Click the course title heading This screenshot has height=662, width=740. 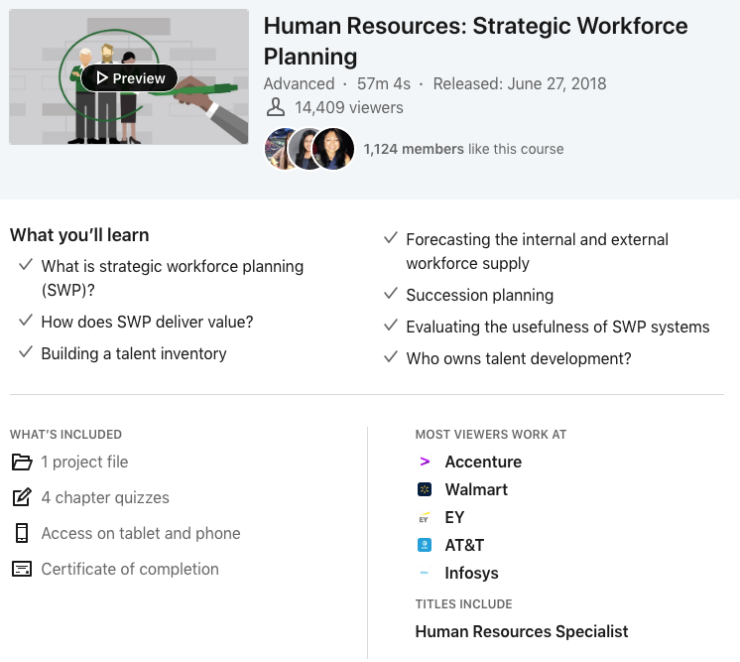[475, 40]
